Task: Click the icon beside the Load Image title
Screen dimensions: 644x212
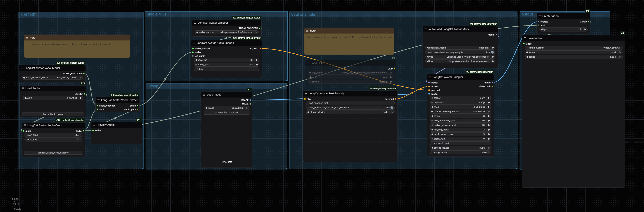Action: click(x=204, y=95)
